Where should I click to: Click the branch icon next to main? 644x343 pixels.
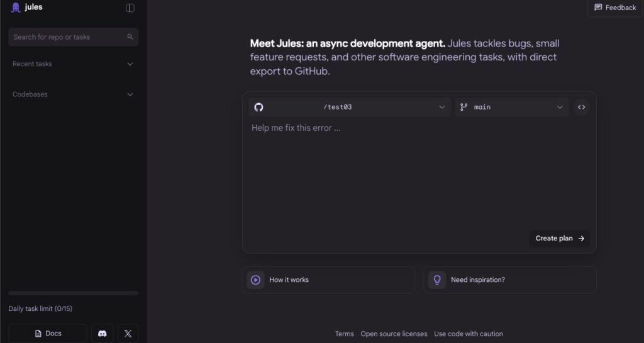point(464,107)
